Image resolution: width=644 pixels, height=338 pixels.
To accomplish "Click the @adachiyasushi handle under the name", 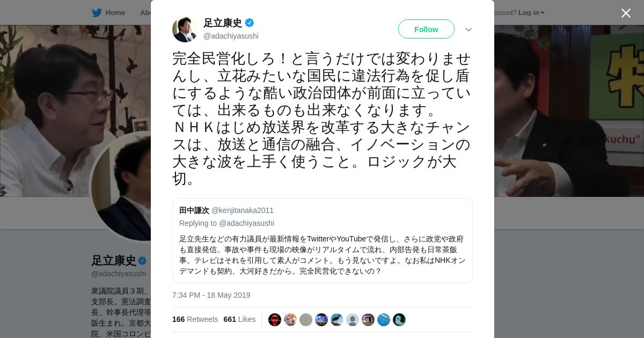I will tap(231, 36).
